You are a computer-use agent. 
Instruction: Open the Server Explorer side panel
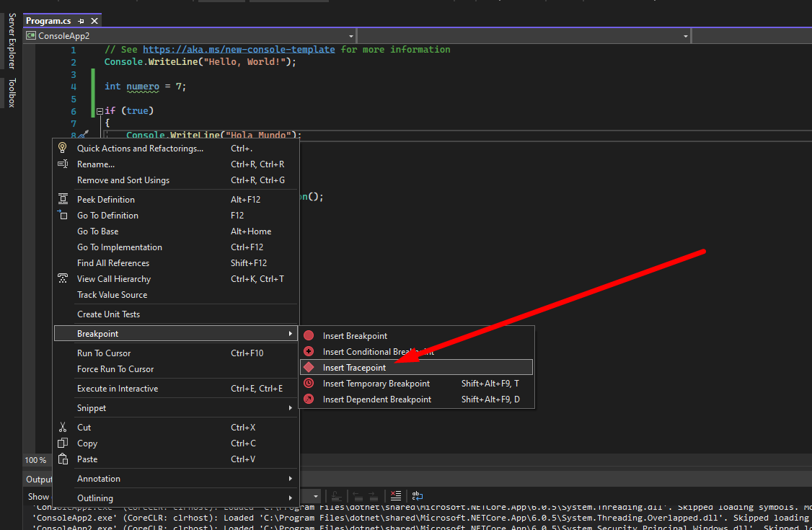(x=11, y=40)
